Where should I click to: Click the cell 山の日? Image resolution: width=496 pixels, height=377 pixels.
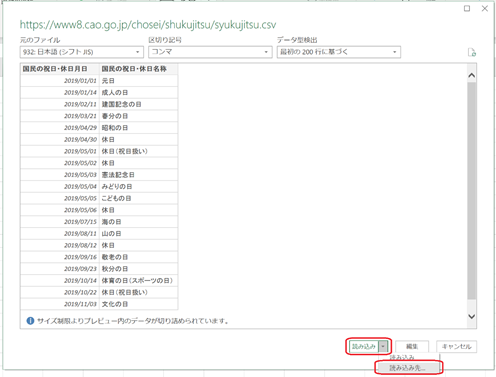pos(138,233)
